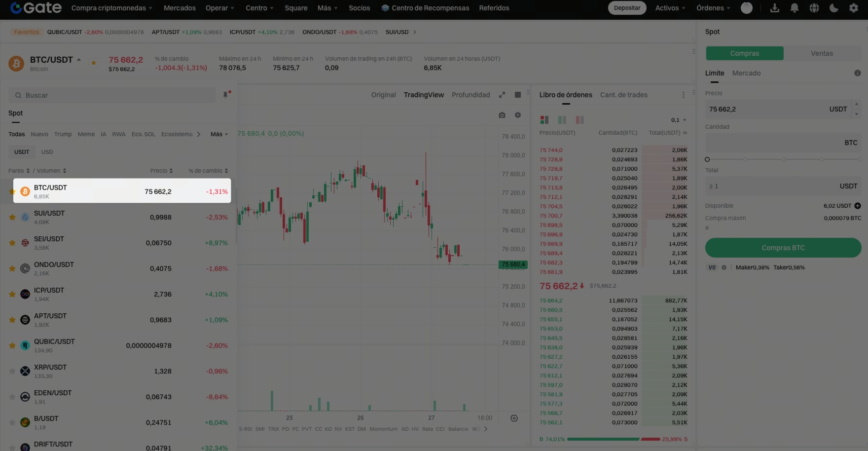Toggle favorite star in BTC/USDT header
The height and width of the screenshot is (451, 868).
click(94, 63)
